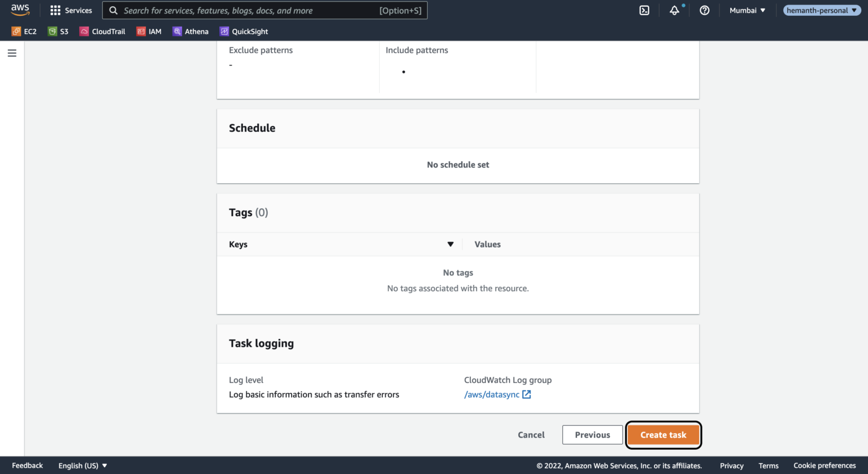Open the Mumbai region selector
Image resolution: width=868 pixels, height=474 pixels.
point(747,10)
